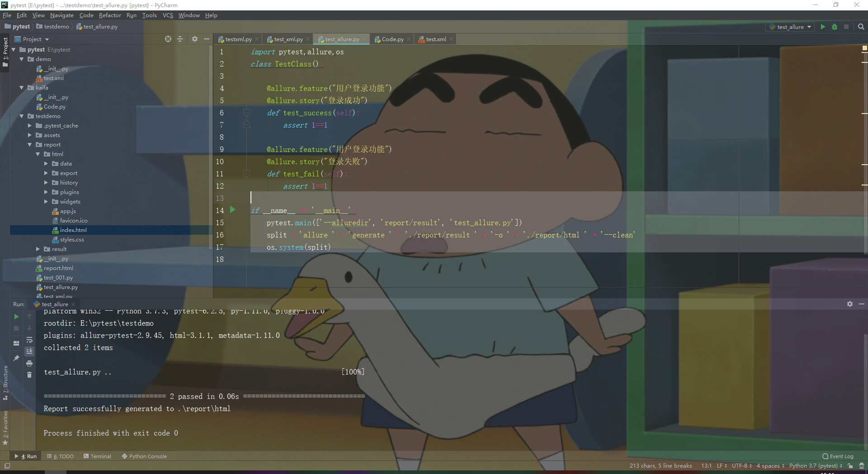868x474 pixels.
Task: Expand the result folder
Action: pos(38,249)
